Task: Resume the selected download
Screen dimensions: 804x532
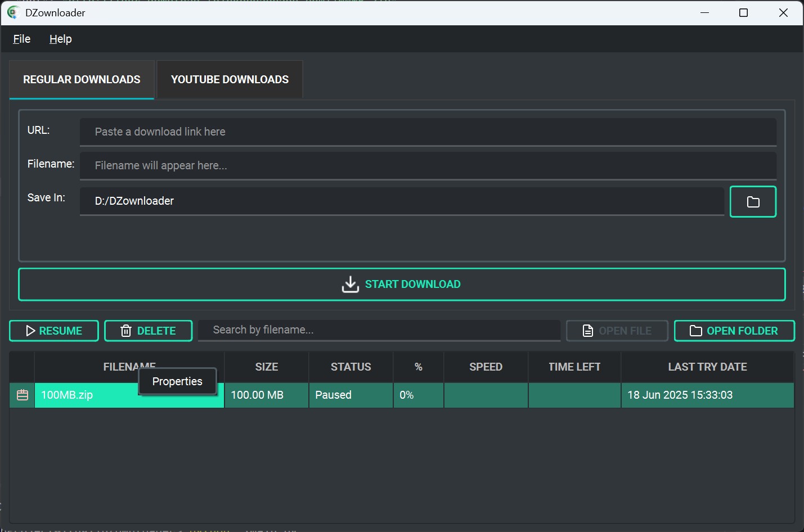Action: tap(54, 331)
